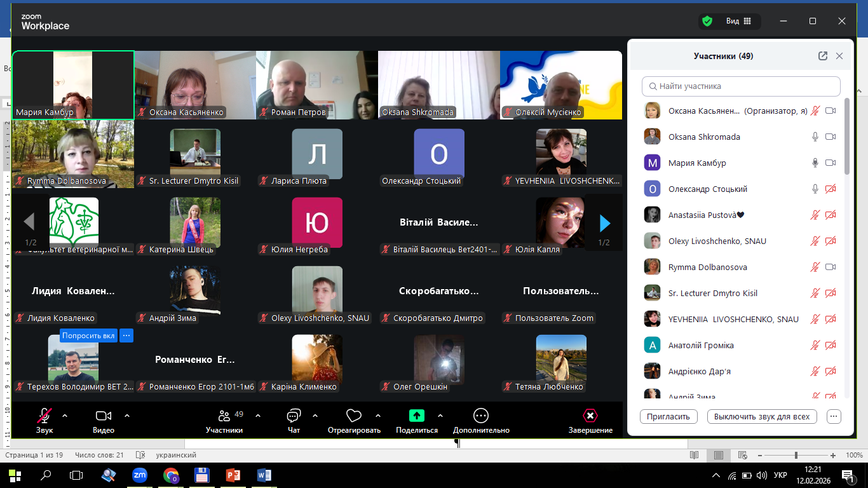The width and height of the screenshot is (868, 488).
Task: Click the Найти участника search field
Action: pyautogui.click(x=741, y=86)
